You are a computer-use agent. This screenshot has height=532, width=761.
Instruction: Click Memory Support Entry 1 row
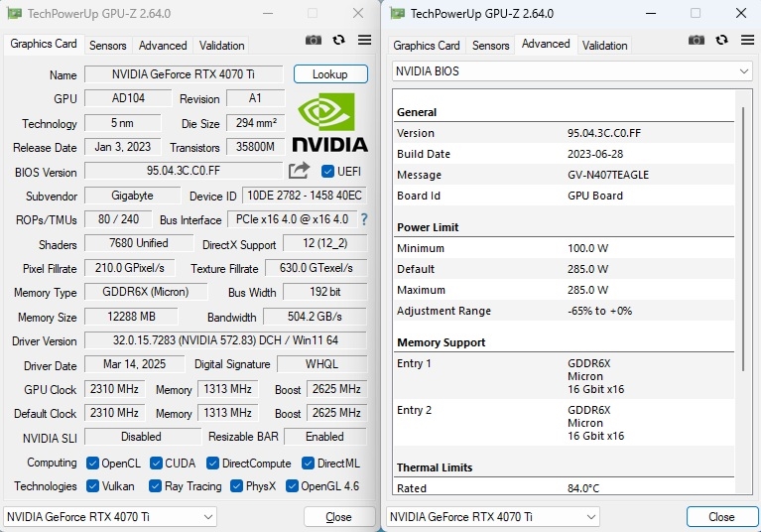coord(564,376)
